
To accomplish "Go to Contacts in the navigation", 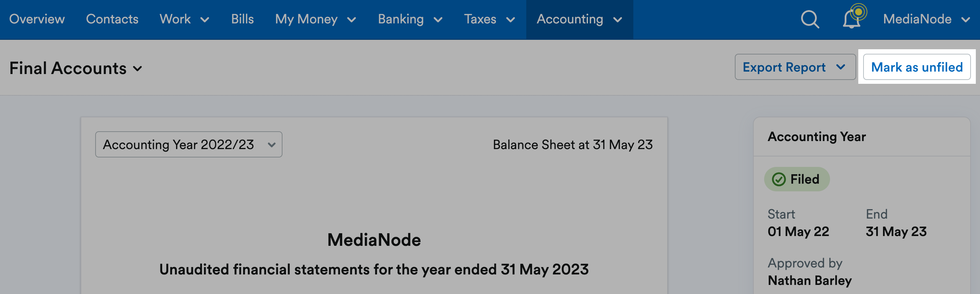I will point(112,19).
